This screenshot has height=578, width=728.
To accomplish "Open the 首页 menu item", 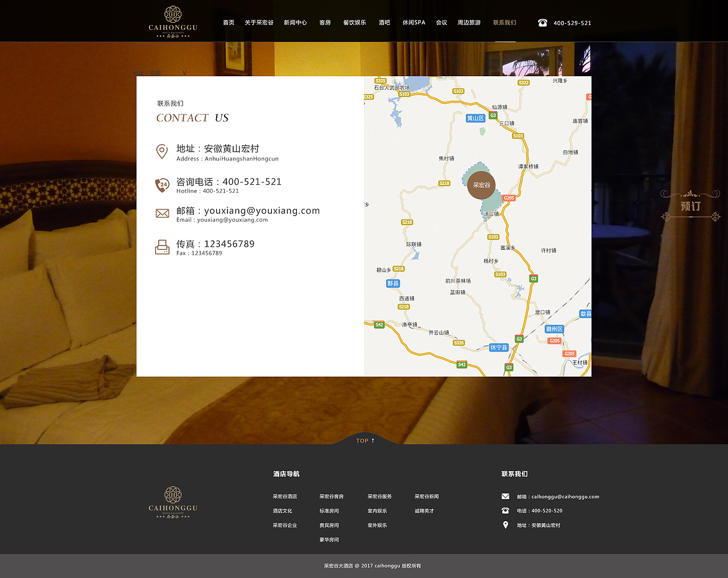I will tap(228, 23).
